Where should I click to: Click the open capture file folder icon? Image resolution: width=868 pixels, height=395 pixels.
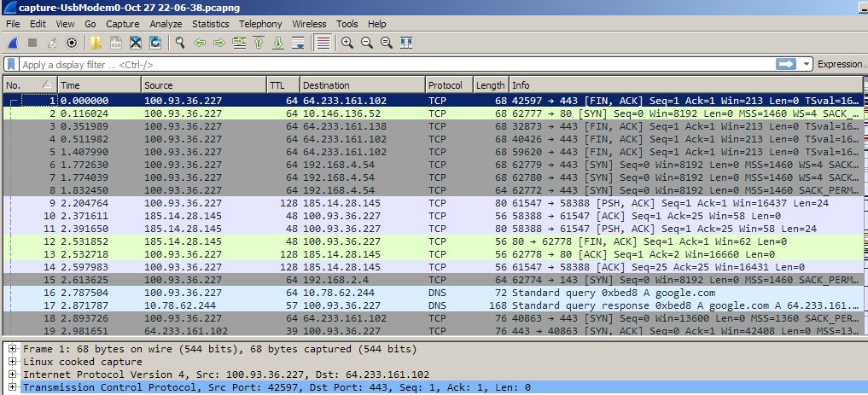pyautogui.click(x=96, y=42)
